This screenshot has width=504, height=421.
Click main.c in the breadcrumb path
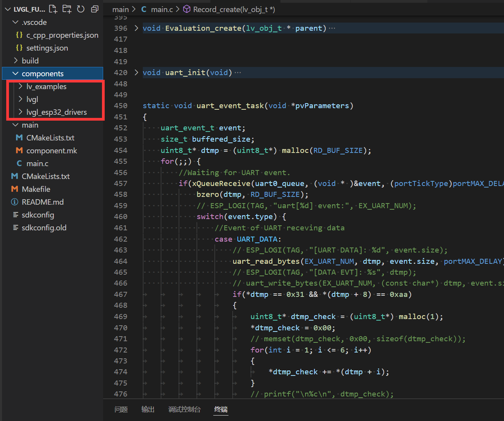(x=161, y=9)
